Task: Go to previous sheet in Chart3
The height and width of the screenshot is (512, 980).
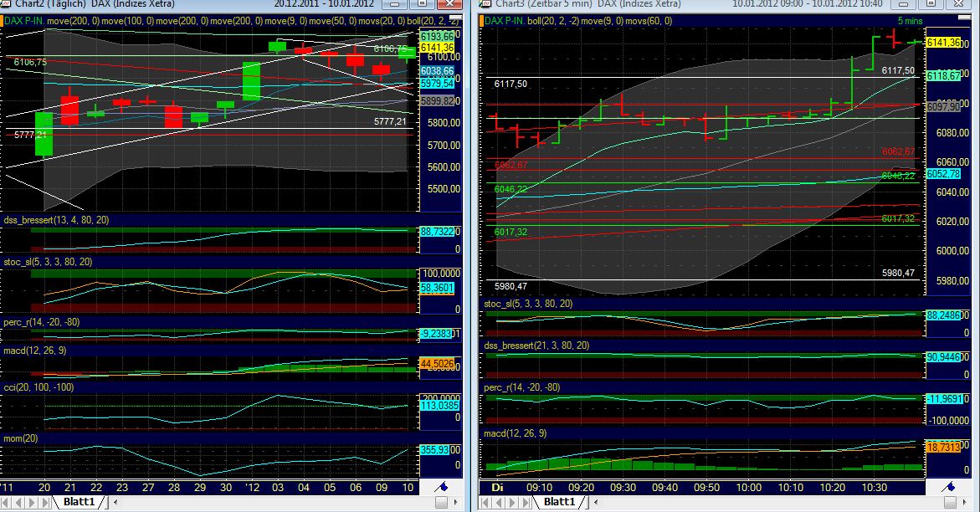Action: click(499, 502)
